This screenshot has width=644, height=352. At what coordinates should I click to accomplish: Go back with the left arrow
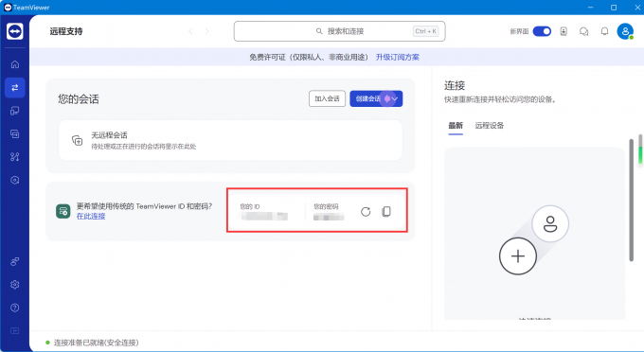pos(190,31)
